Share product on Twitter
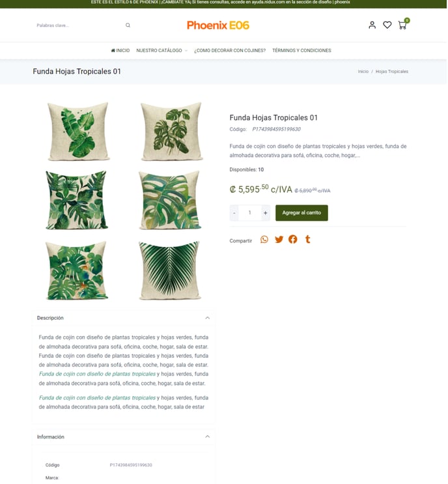 [x=279, y=240]
